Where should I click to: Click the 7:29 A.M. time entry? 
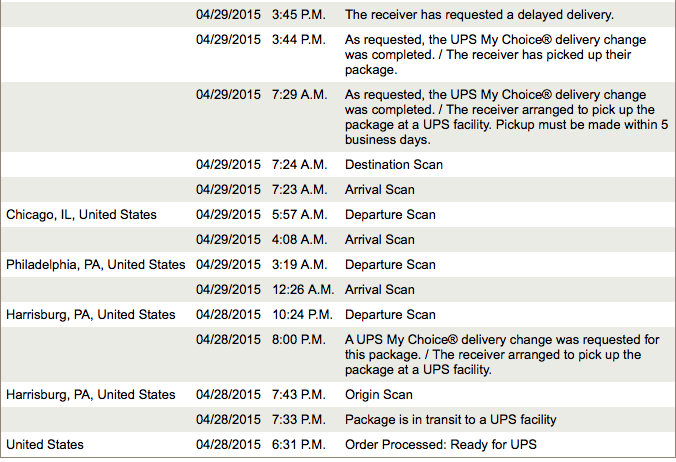click(299, 95)
